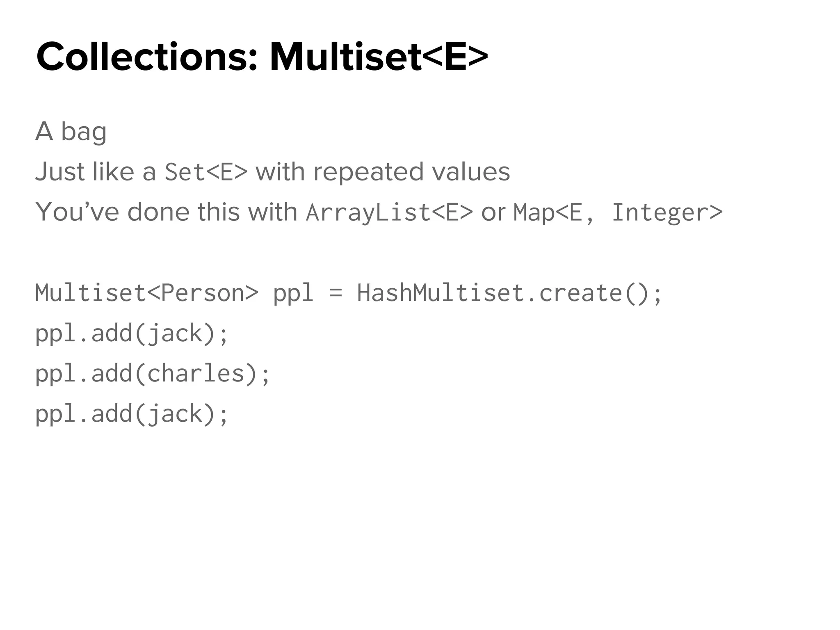The image size is (840, 630).
Task: Click "Multiset<Person>" in the declaration line
Action: (147, 293)
